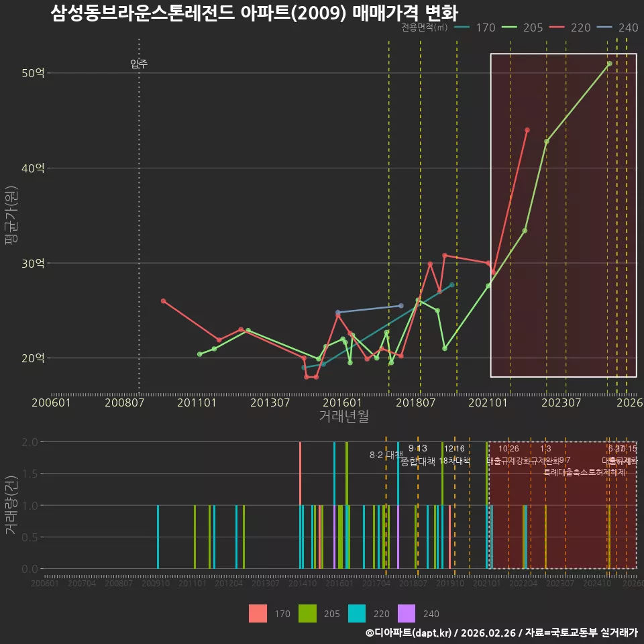Click 202204 on volume chart x-axis
Screen dimensions: 644x644
pos(523,583)
